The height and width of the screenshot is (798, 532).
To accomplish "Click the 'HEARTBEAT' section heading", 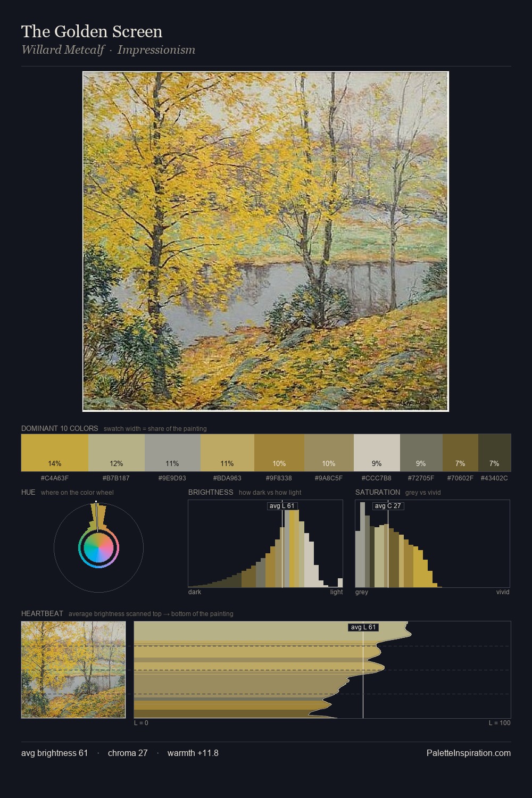I will (x=42, y=613).
